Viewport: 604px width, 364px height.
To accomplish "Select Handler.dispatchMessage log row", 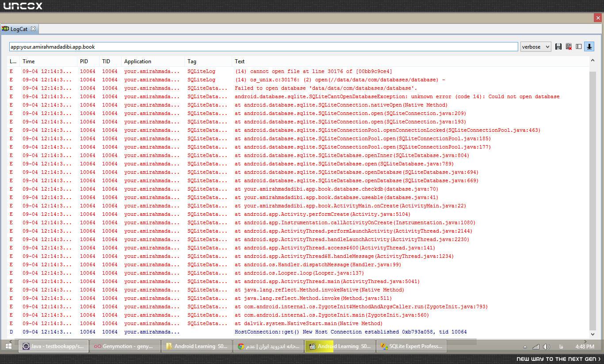I will (x=298, y=264).
